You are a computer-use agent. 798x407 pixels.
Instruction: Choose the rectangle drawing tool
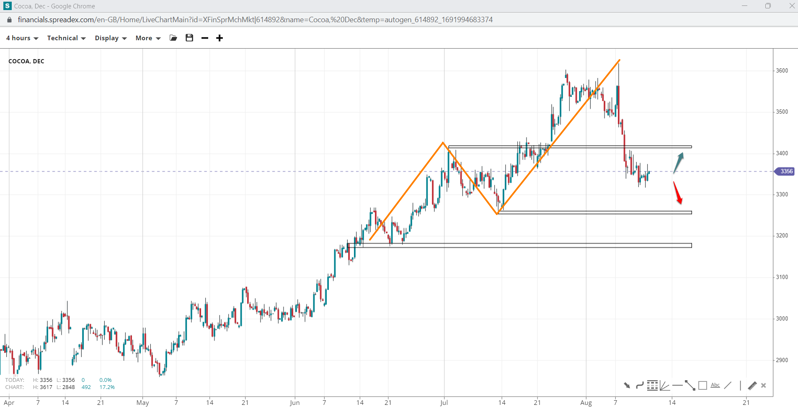click(702, 385)
